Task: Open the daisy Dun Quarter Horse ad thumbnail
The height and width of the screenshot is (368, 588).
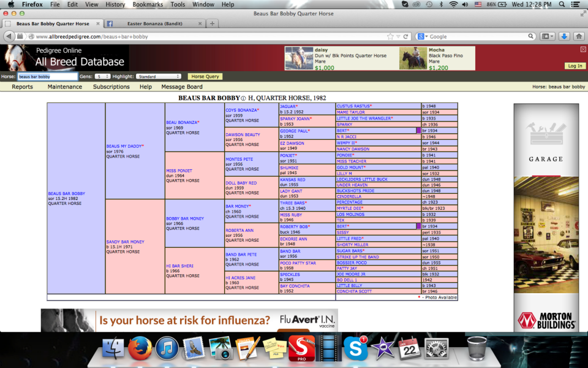Action: 299,58
